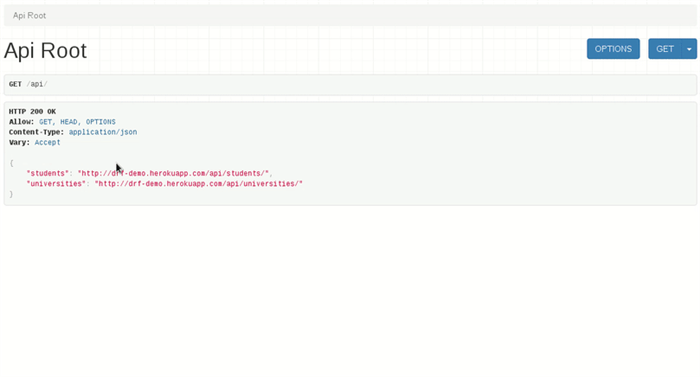Click the HTTP 200 OK status text
The image size is (700, 377).
tap(32, 112)
